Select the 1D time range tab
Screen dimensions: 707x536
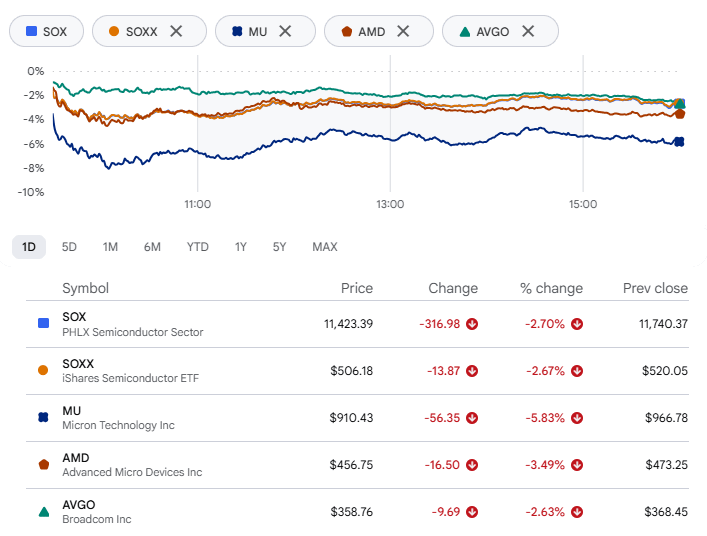[29, 247]
